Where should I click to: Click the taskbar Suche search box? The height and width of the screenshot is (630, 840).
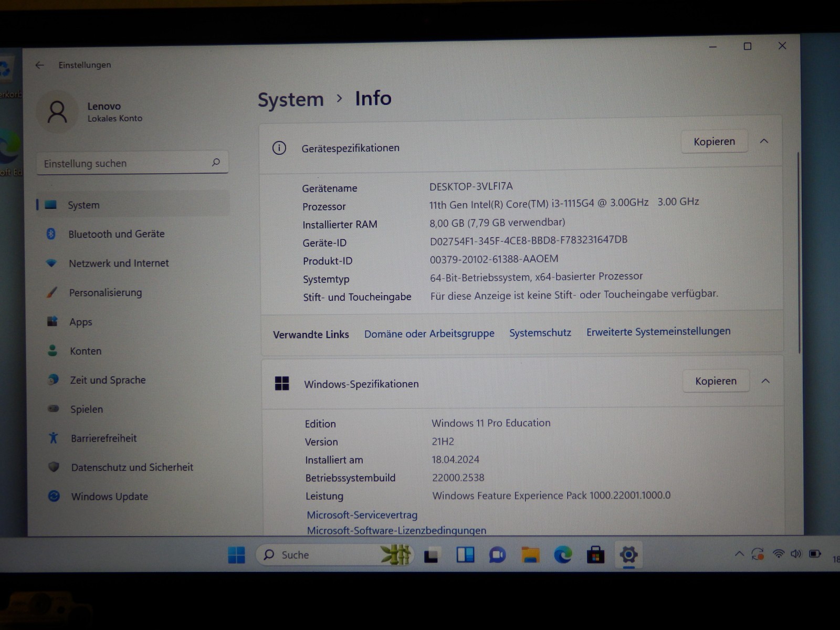click(x=334, y=555)
